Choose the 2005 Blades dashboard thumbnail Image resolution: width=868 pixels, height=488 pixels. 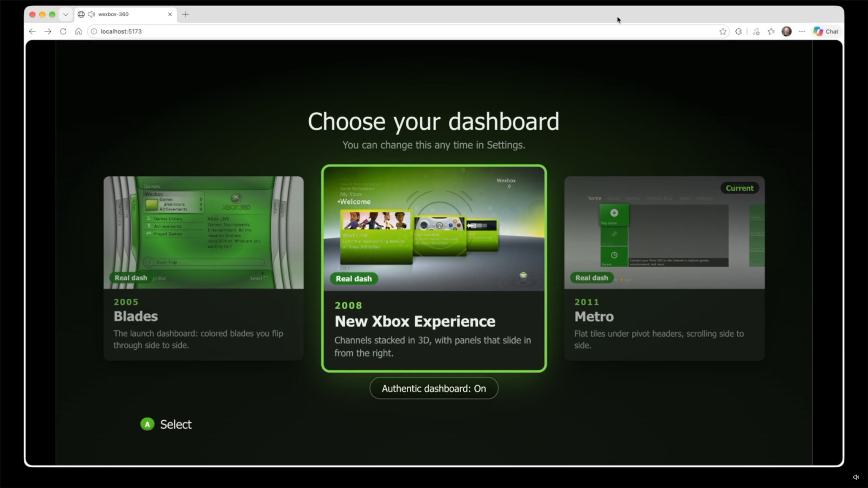203,232
